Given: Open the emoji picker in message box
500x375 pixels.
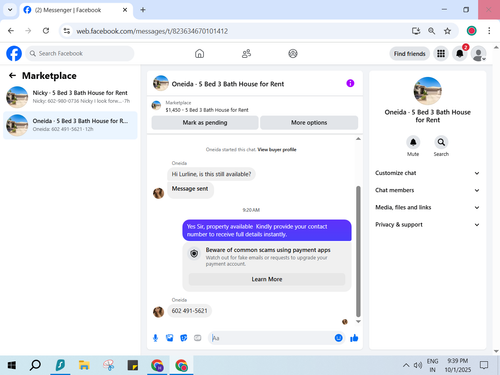Looking at the screenshot, I should click(338, 338).
